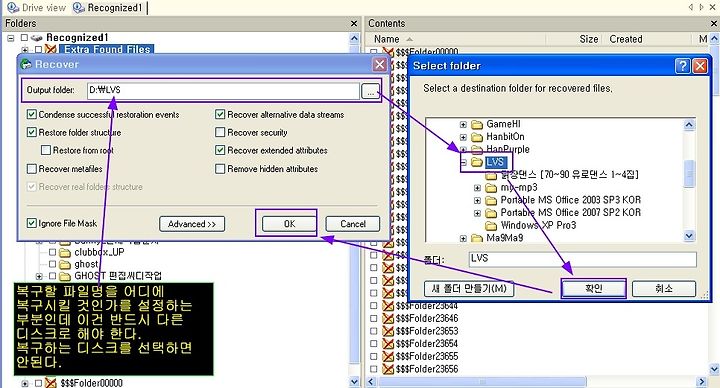Click 새 폴더 만들기(M) button

click(468, 288)
